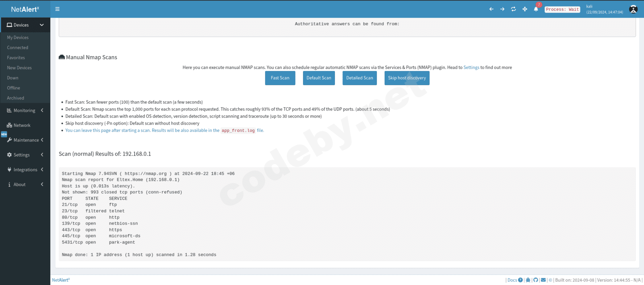The image size is (644, 285).
Task: Click the 'Version: 14:44:55 - N/A' footer text
Action: click(x=619, y=280)
